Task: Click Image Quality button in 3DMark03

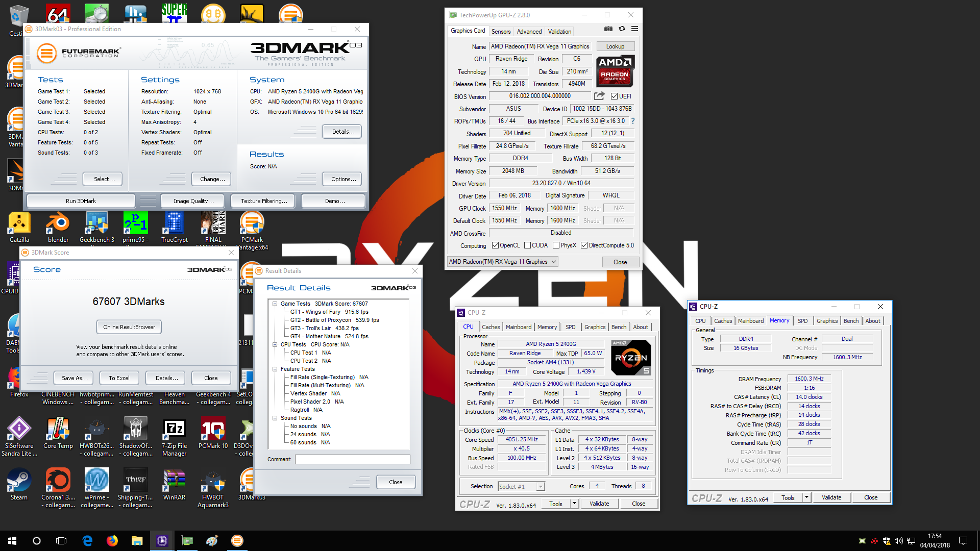Action: pyautogui.click(x=193, y=201)
